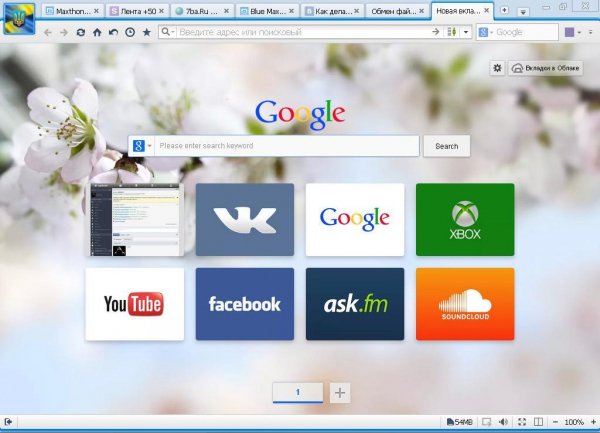Click the address bar input field
This screenshot has width=600, height=433.
tap(304, 32)
